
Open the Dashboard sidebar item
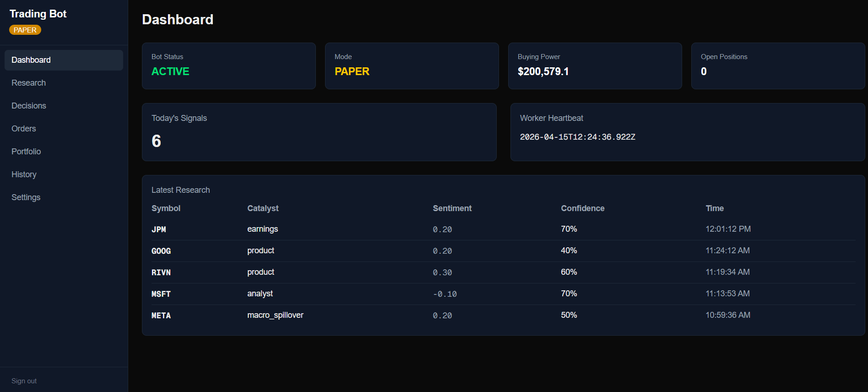[x=64, y=60]
